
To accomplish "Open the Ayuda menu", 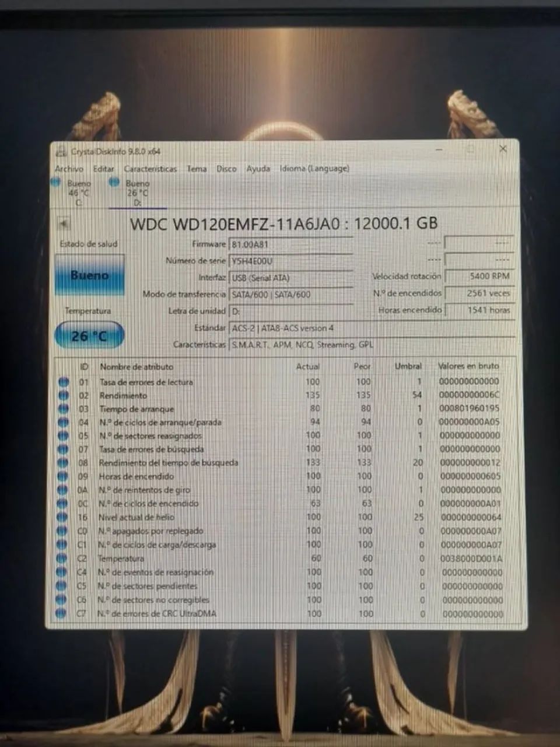I will click(258, 169).
